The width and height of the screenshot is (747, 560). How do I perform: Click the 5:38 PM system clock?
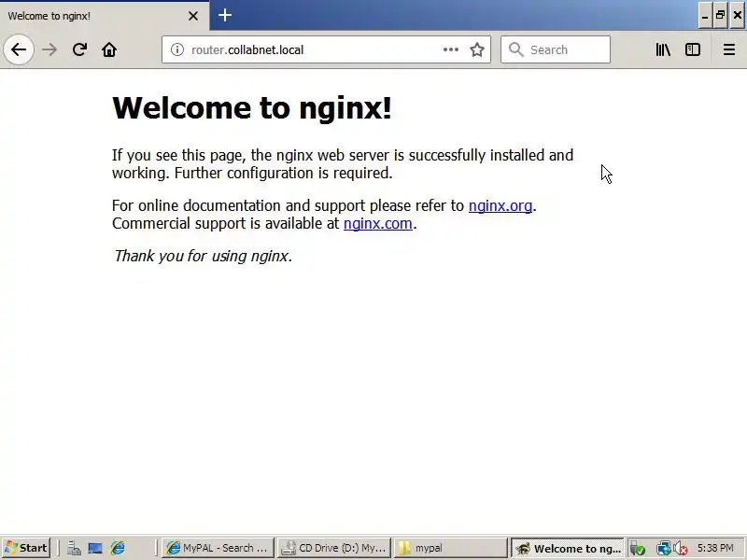pos(715,548)
